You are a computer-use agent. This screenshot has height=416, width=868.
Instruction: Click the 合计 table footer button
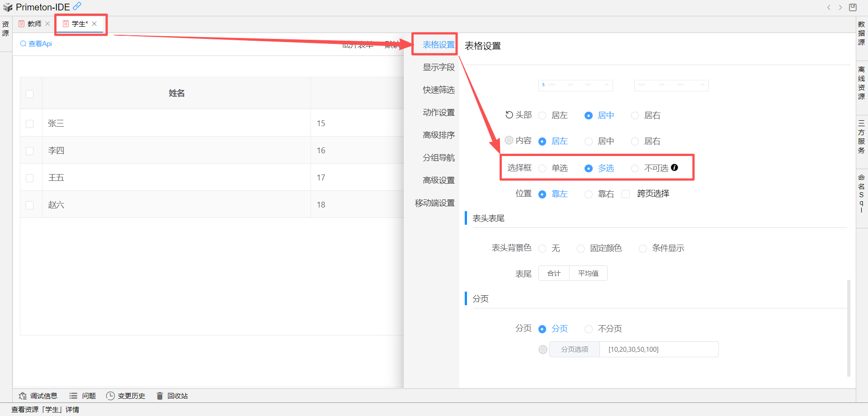tap(554, 274)
